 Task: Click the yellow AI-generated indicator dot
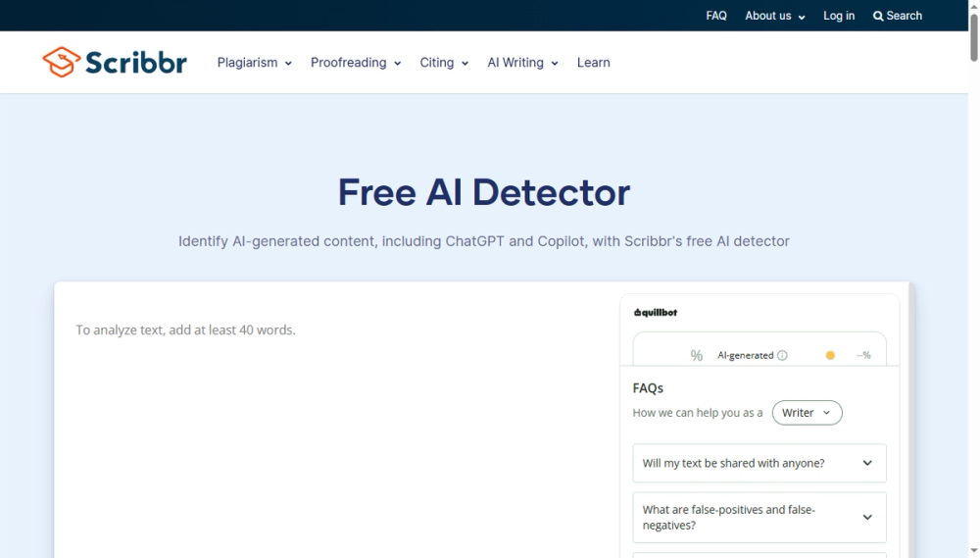[x=830, y=355]
